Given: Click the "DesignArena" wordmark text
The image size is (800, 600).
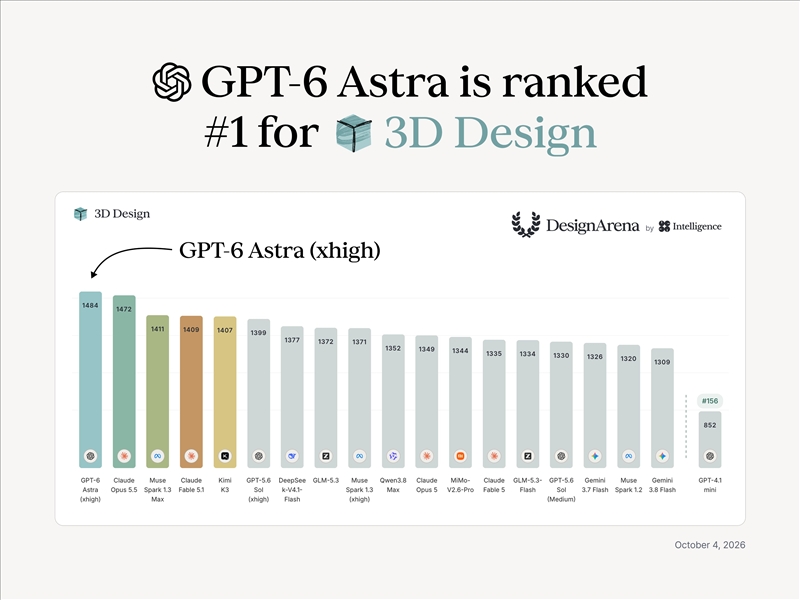Looking at the screenshot, I should click(x=592, y=226).
